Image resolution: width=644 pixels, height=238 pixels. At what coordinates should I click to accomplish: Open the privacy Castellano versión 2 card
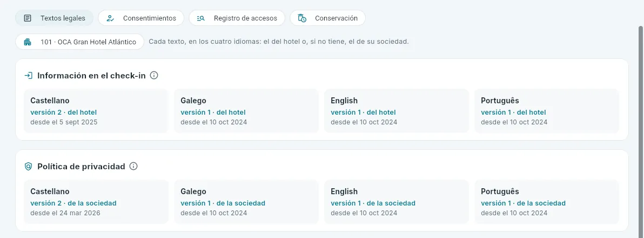96,202
